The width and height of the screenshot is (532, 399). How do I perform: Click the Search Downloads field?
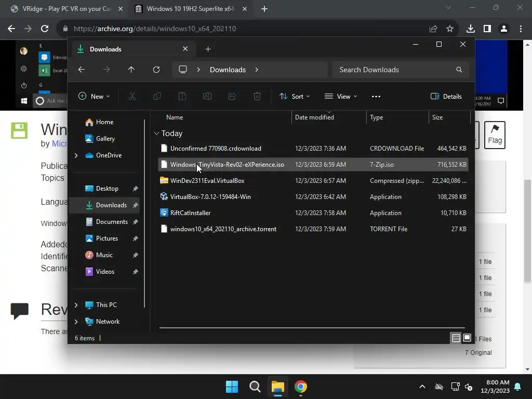point(401,70)
